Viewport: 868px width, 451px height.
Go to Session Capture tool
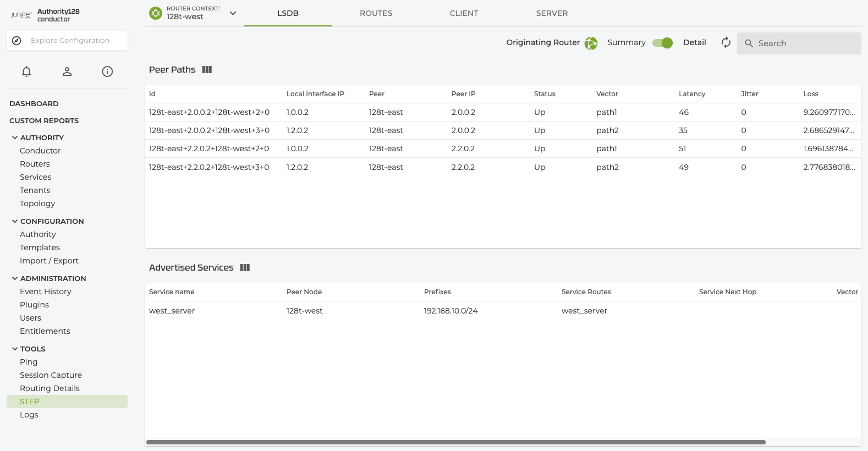[51, 375]
